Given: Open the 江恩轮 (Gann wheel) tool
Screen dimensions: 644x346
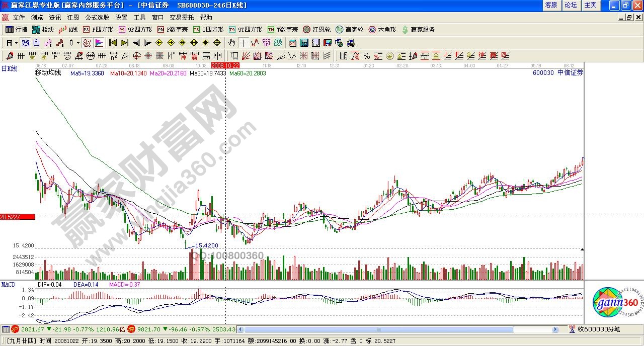Looking at the screenshot, I should tap(317, 30).
